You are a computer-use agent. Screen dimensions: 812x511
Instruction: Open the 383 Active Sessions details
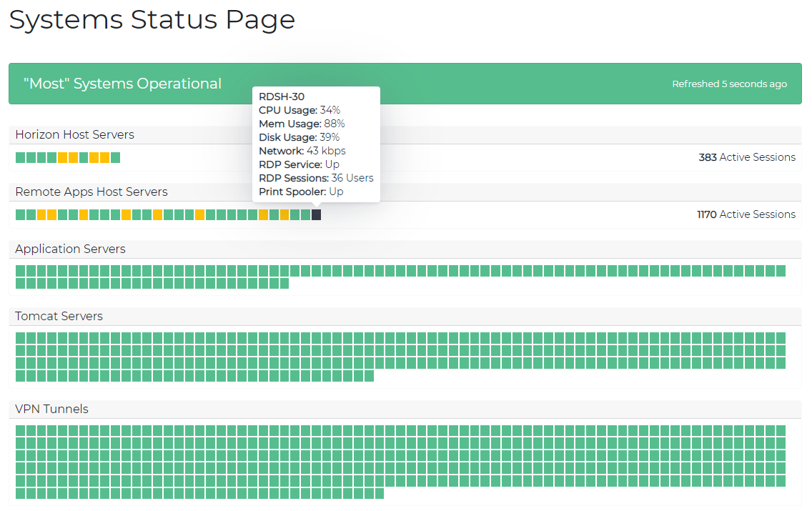[747, 157]
